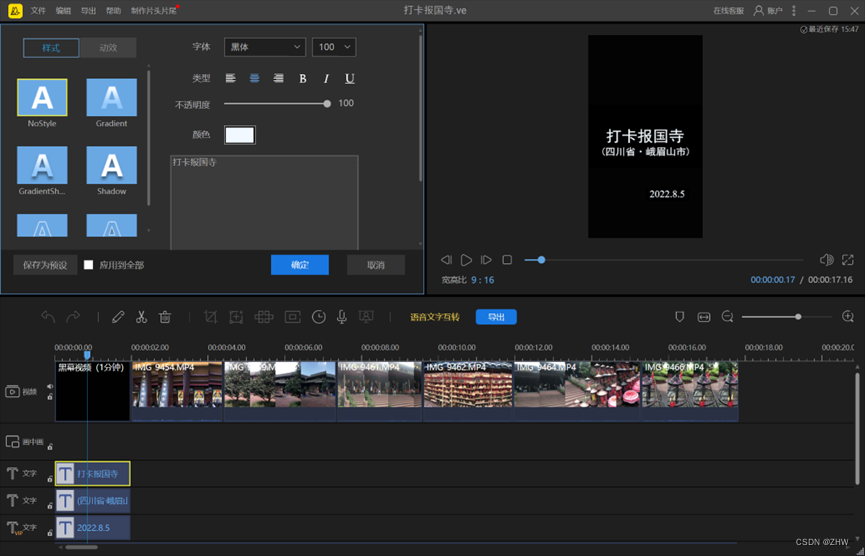Image resolution: width=865 pixels, height=556 pixels.
Task: Choose the Shadow text style thumbnail
Action: coord(111,165)
